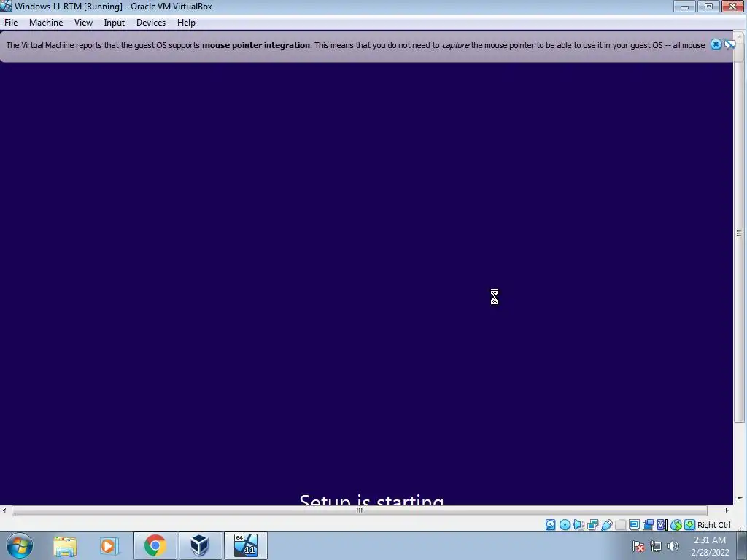Open the View menu

(83, 23)
